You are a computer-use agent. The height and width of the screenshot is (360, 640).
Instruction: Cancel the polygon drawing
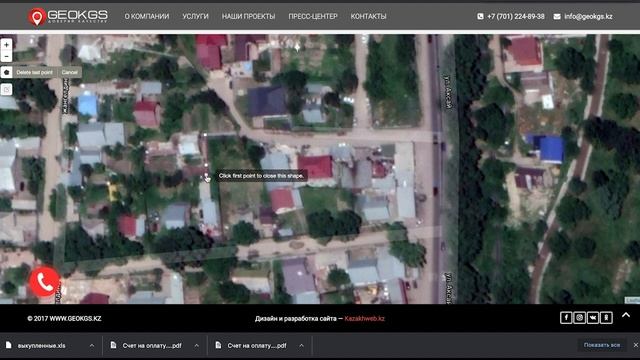(69, 72)
